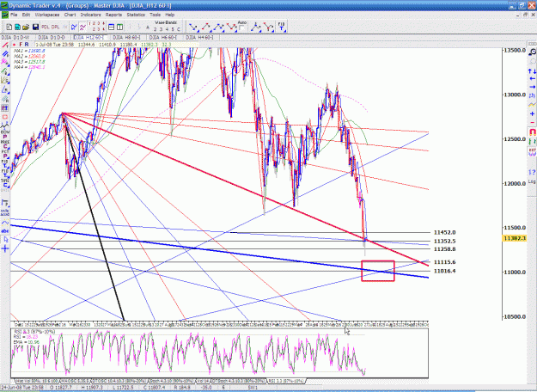Select the magenta multi-line channel tool
Image resolution: width=537 pixels, height=392 pixels.
pyautogui.click(x=5, y=62)
